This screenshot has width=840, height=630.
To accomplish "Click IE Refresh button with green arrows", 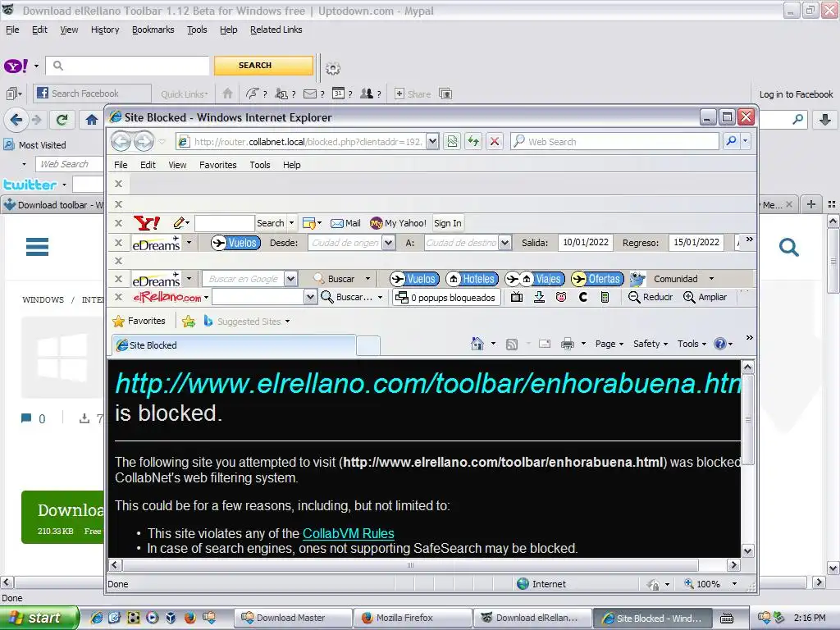I will click(x=473, y=141).
